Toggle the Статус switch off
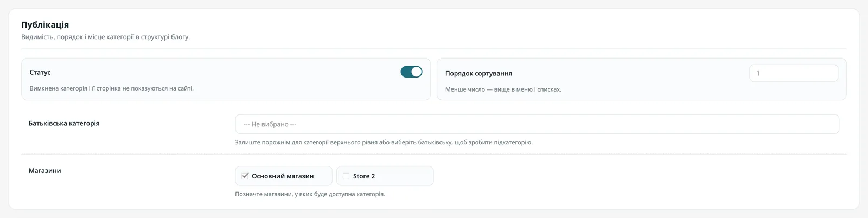The width and height of the screenshot is (868, 218). (411, 72)
